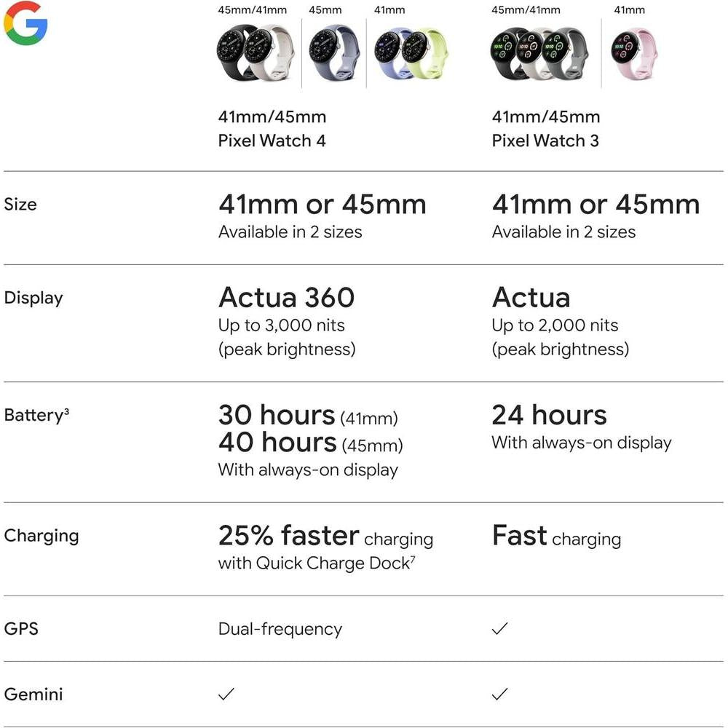Click the GPS checkmark for Pixel Watch 3

[x=499, y=629]
